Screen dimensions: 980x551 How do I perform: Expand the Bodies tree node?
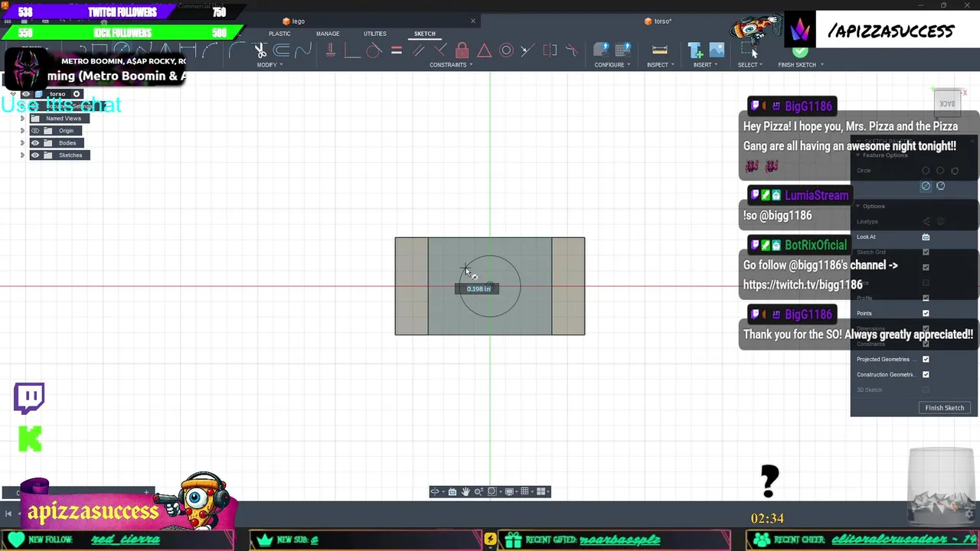(x=22, y=143)
